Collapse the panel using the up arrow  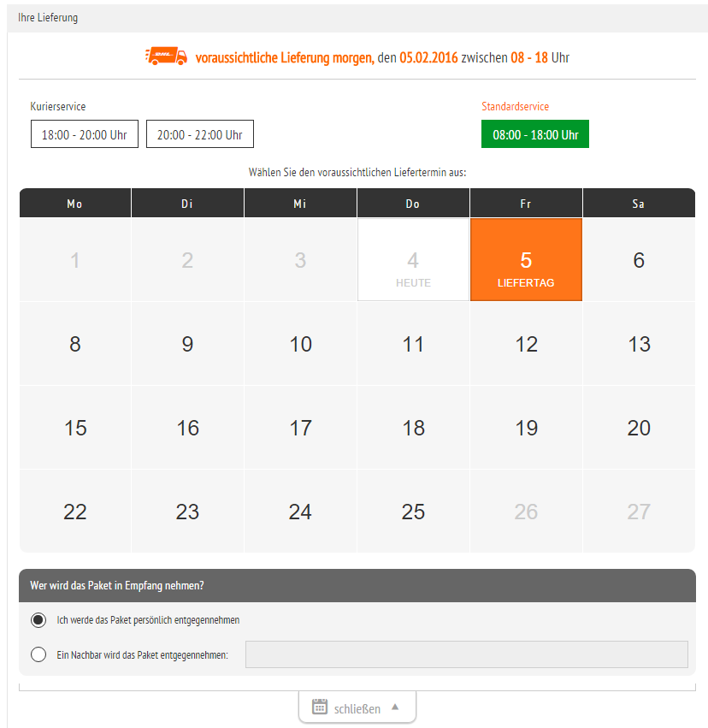[395, 707]
